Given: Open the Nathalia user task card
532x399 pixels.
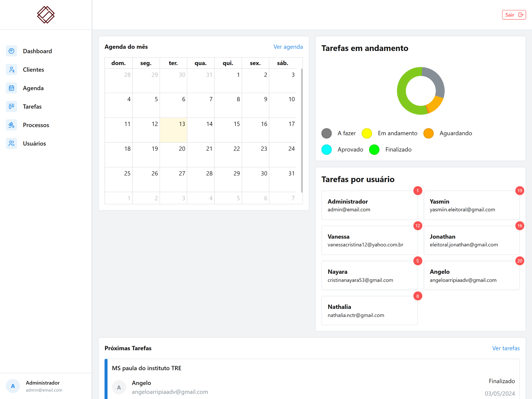Looking at the screenshot, I should [x=369, y=311].
